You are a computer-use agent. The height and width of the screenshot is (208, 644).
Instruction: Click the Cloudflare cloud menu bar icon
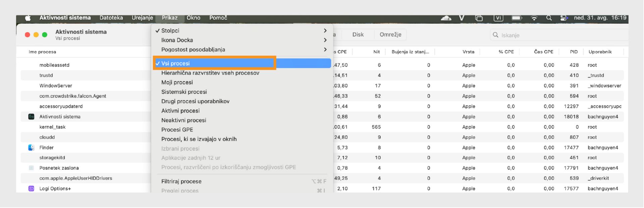(x=446, y=18)
